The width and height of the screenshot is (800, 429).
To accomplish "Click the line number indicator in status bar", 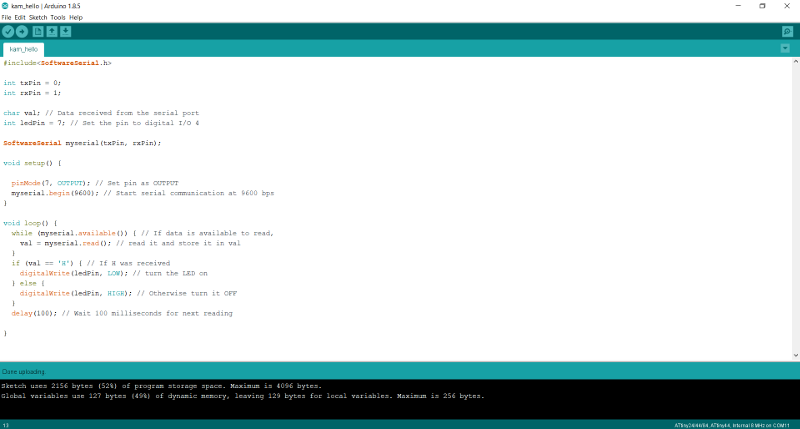I will pos(5,425).
